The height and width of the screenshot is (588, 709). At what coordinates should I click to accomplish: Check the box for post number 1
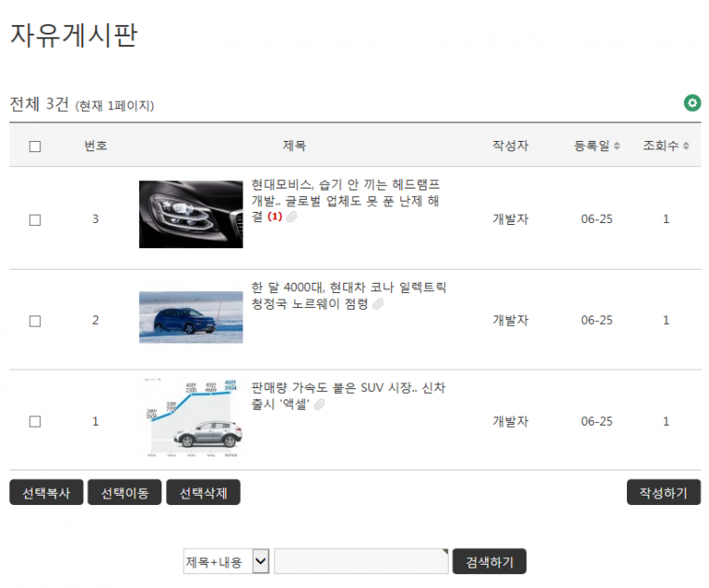35,421
